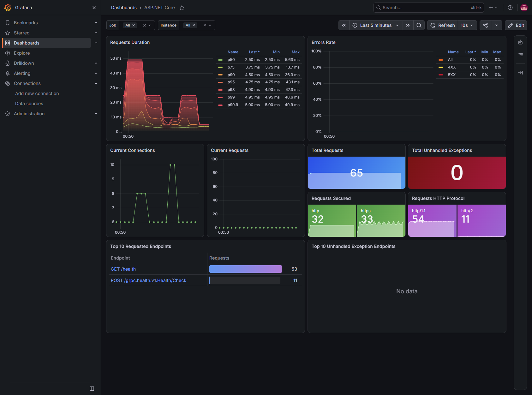Screen dimensions: 532x395
Task: Open POST /grpc.health.v1.Health/Check link
Action: 148,280
